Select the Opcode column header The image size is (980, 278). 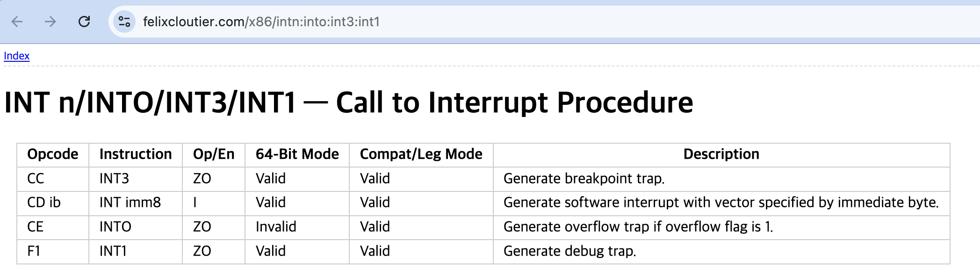[x=52, y=154]
